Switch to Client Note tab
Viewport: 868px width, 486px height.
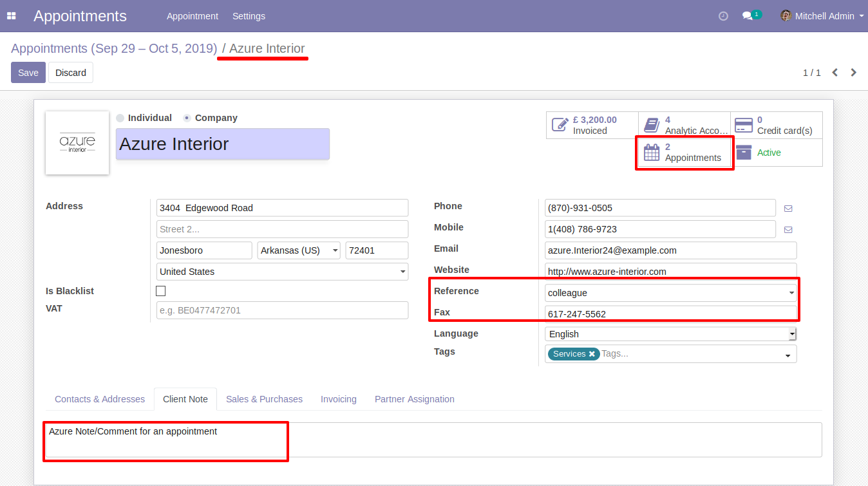tap(185, 399)
